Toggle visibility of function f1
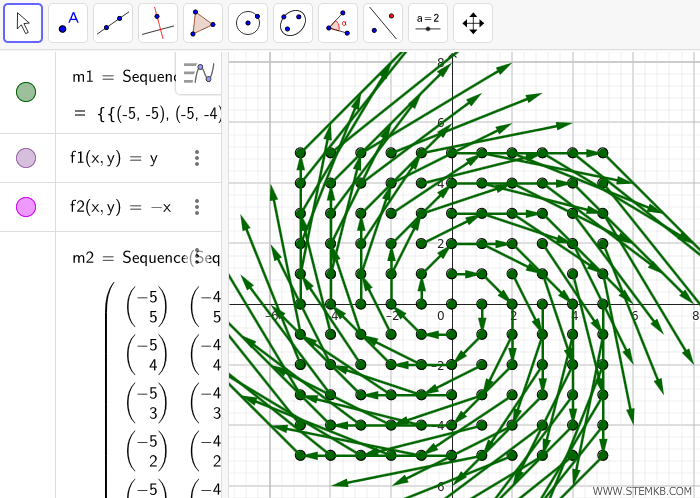 tap(26, 158)
